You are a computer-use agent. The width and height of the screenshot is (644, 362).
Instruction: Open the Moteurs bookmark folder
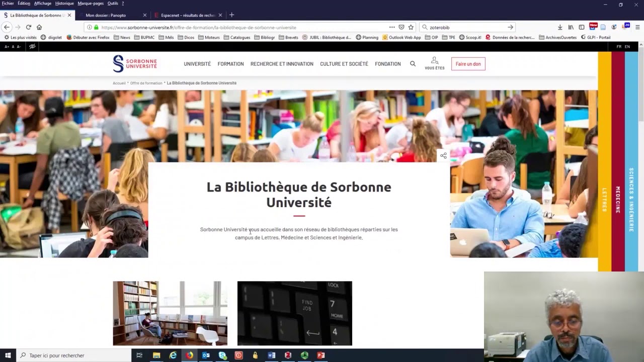click(209, 37)
